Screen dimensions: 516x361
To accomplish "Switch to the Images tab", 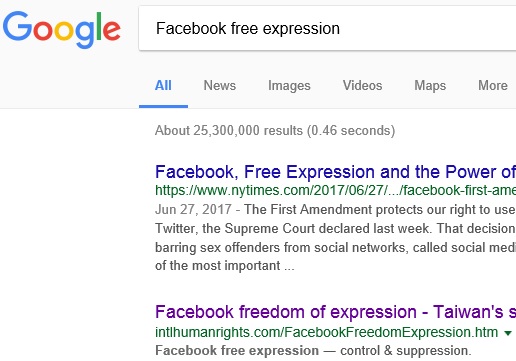I will pyautogui.click(x=289, y=86).
